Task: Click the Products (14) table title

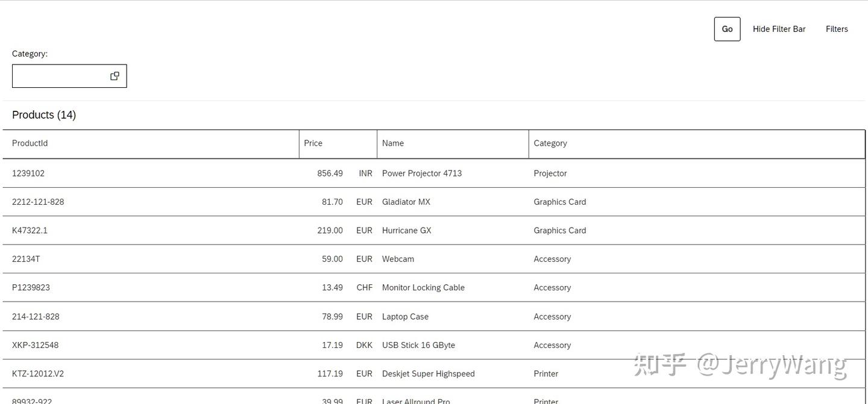Action: pyautogui.click(x=44, y=115)
